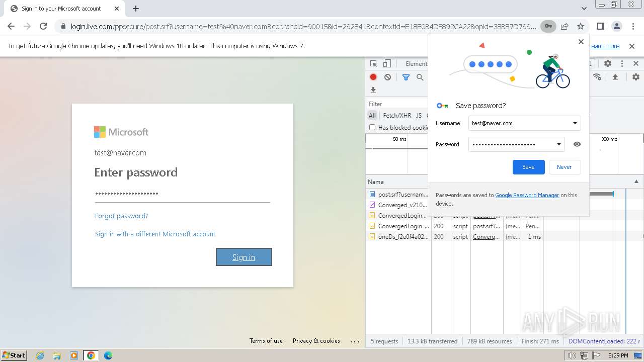Close the DevTools panel
644x362 pixels.
636,64
